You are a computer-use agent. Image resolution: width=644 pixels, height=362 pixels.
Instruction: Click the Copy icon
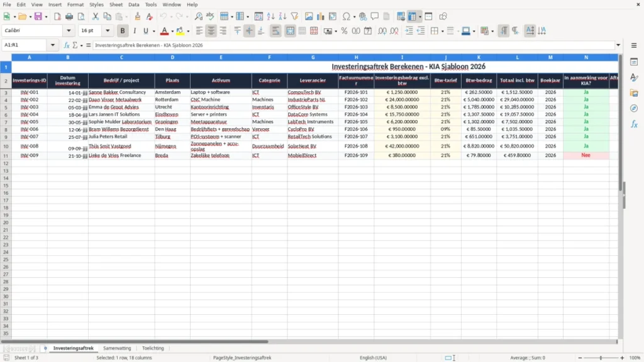tap(107, 16)
